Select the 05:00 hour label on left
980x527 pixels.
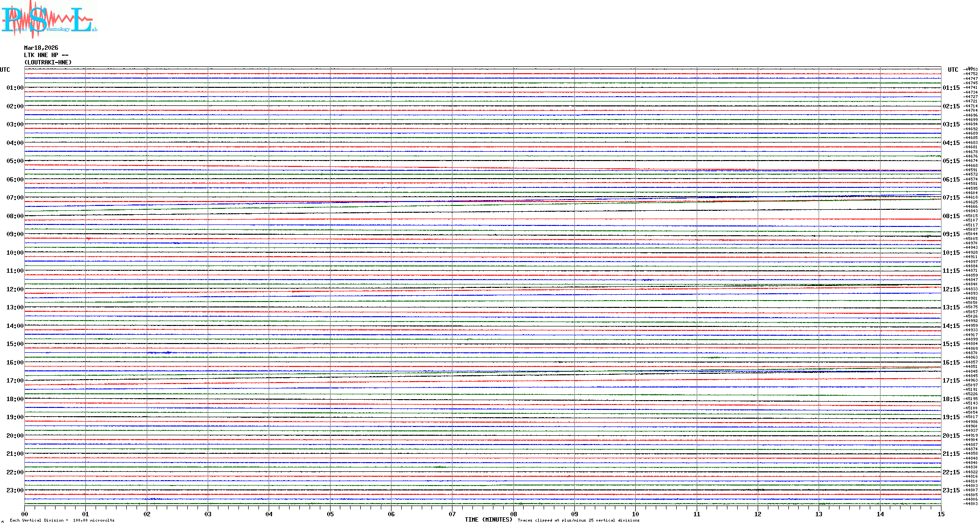15,161
